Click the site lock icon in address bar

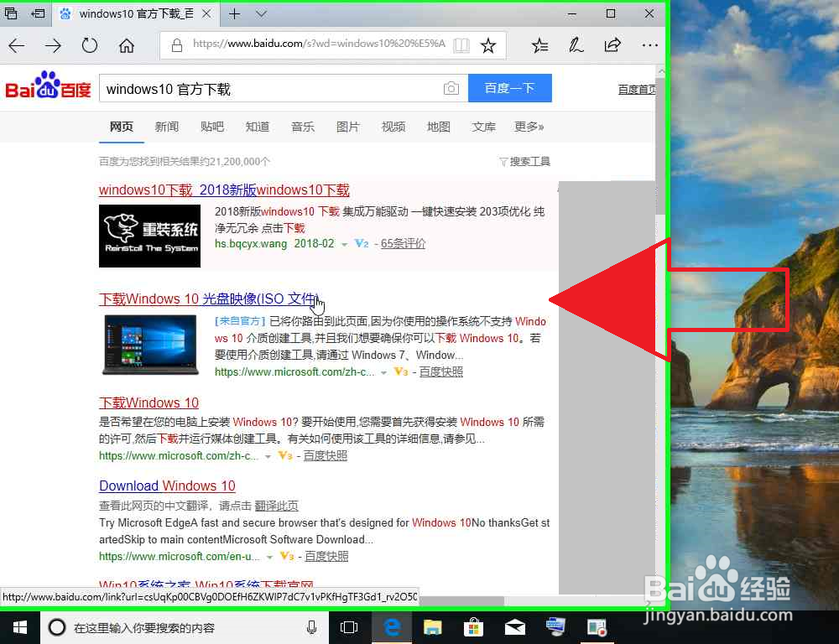(176, 45)
